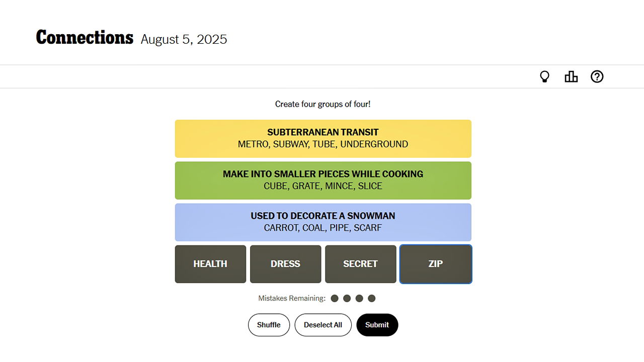
Task: Select the HEALTH tile
Action: 210,264
